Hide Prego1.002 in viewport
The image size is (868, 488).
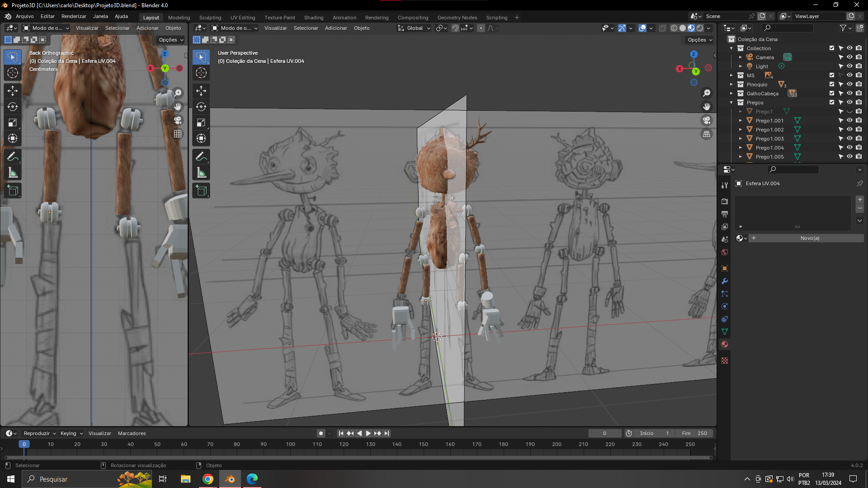(850, 130)
